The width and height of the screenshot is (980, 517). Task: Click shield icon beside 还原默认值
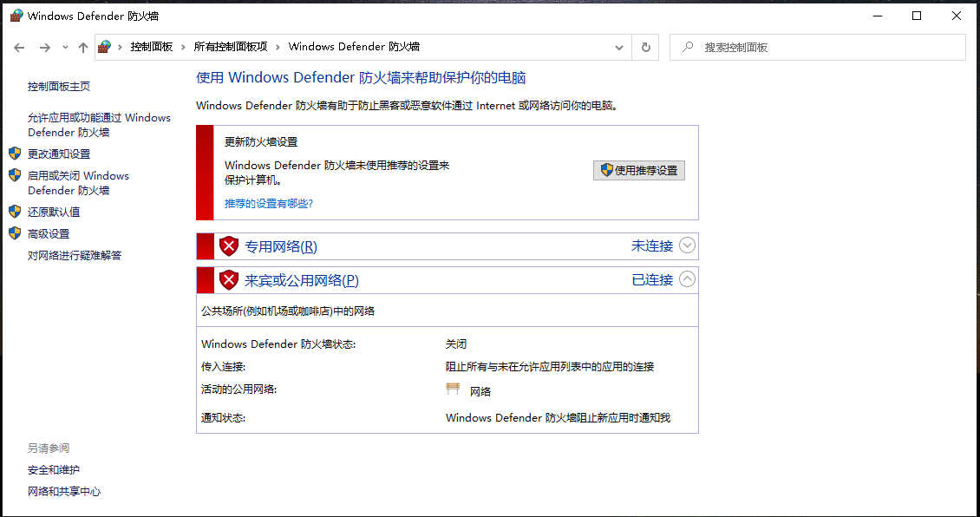(15, 212)
